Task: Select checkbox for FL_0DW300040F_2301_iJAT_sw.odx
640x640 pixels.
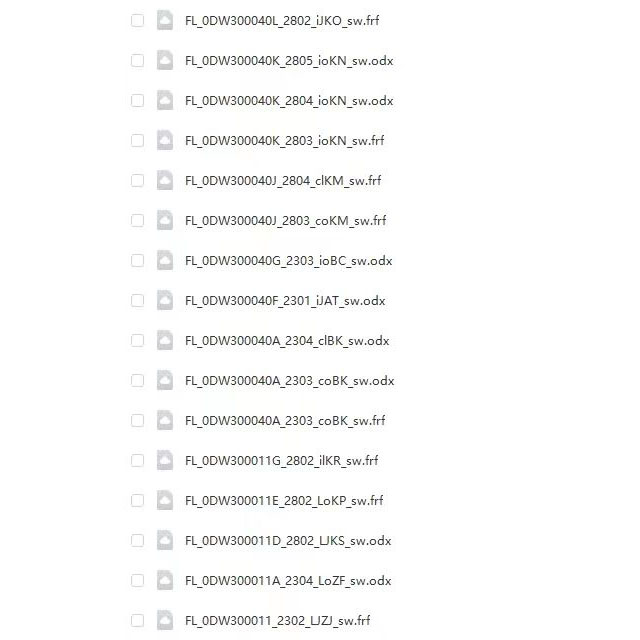Action: [x=138, y=300]
